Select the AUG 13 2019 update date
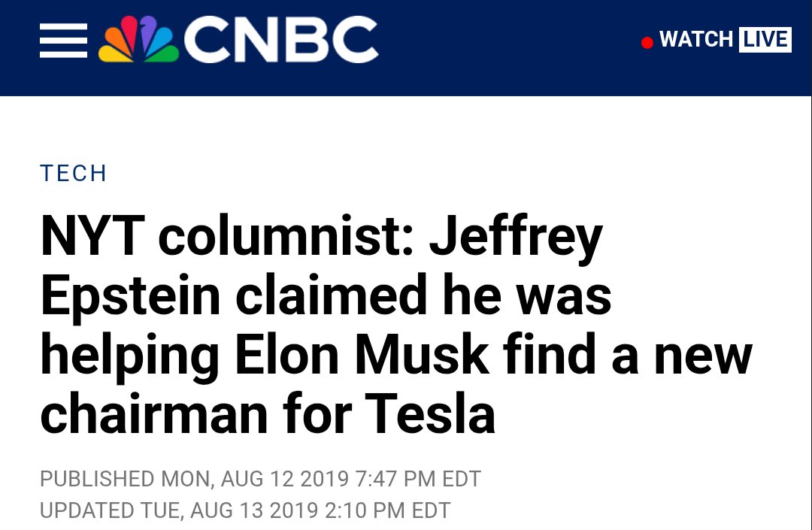Viewport: 812px width, 530px height. pos(254,510)
